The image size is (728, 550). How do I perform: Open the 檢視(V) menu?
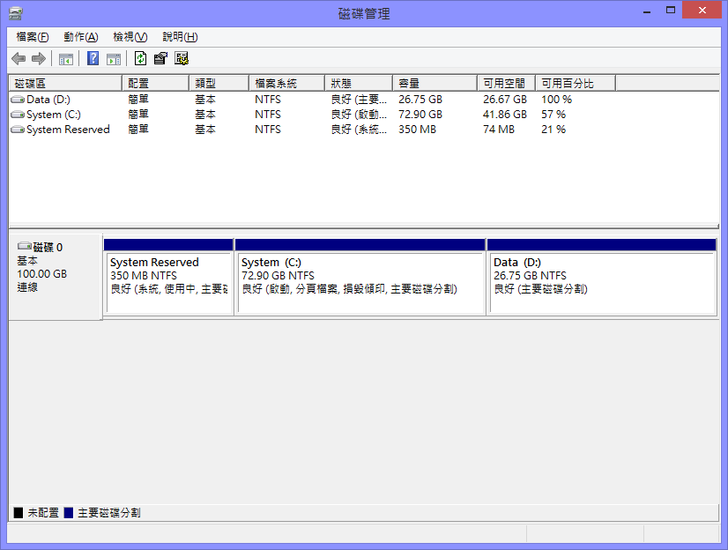130,37
